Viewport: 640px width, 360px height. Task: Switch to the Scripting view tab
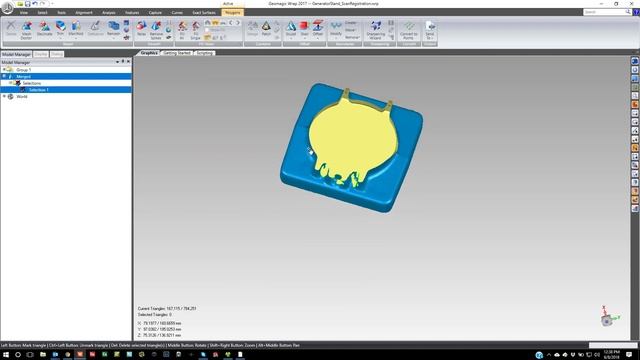205,53
